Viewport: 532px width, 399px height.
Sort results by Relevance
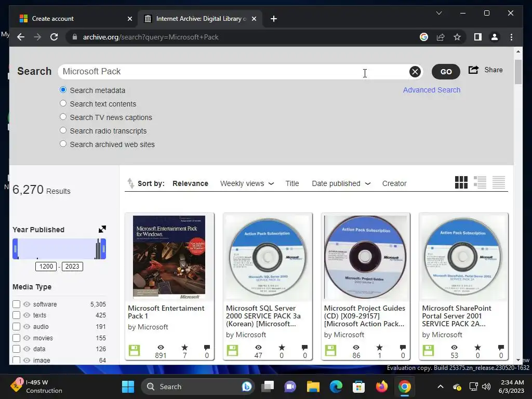click(x=190, y=183)
